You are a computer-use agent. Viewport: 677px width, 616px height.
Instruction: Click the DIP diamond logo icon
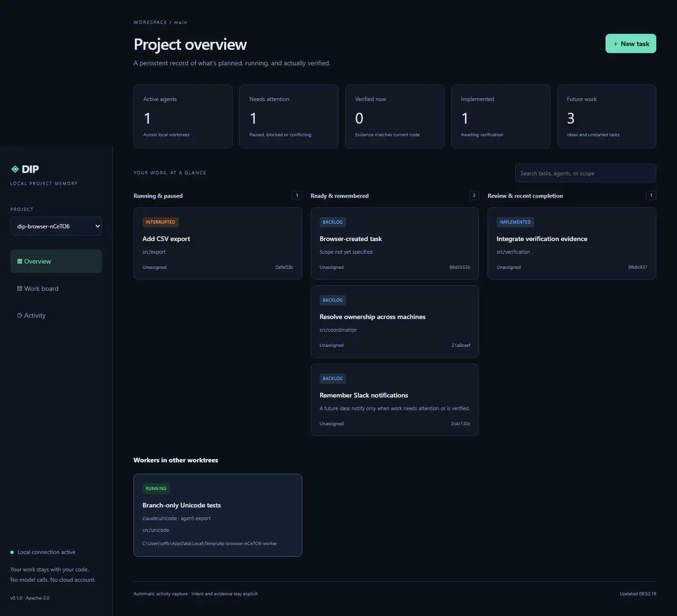pos(15,169)
